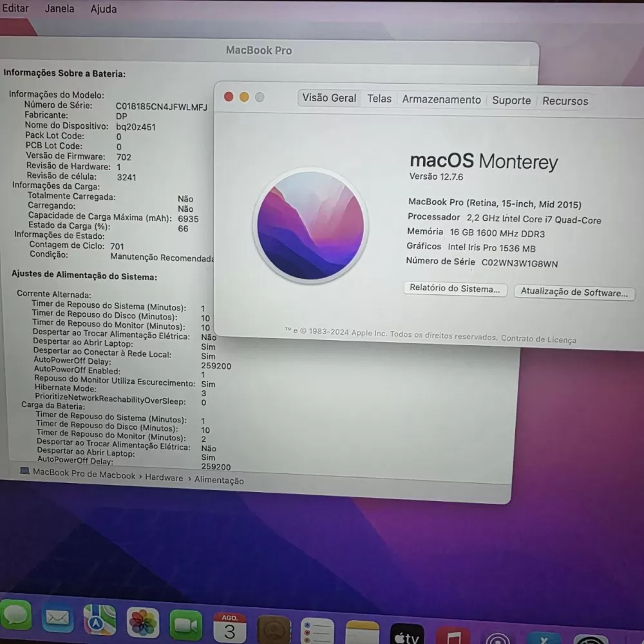The width and height of the screenshot is (644, 644).
Task: Click the MacBook Pro Retina 15-inch Mid 2015 text
Action: pyautogui.click(x=495, y=204)
